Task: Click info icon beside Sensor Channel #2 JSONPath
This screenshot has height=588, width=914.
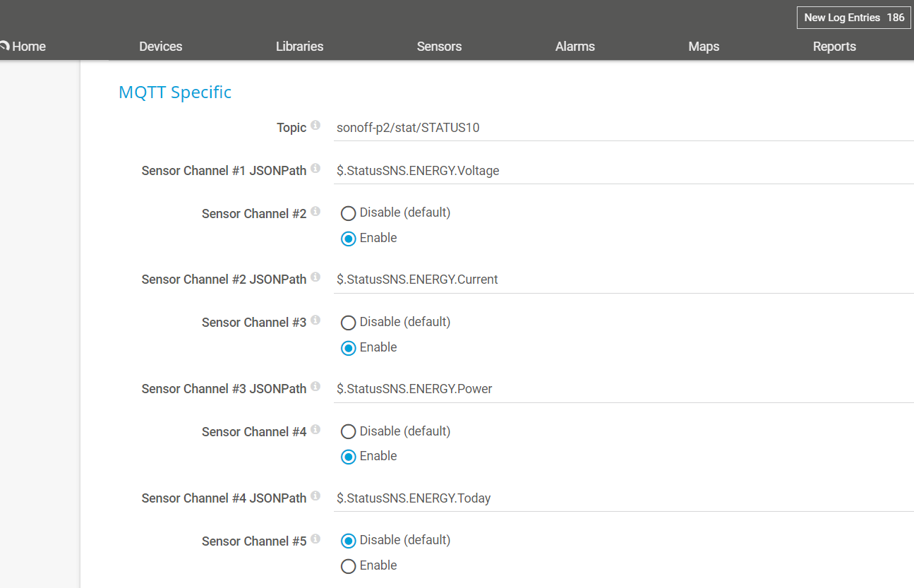Action: tap(315, 277)
